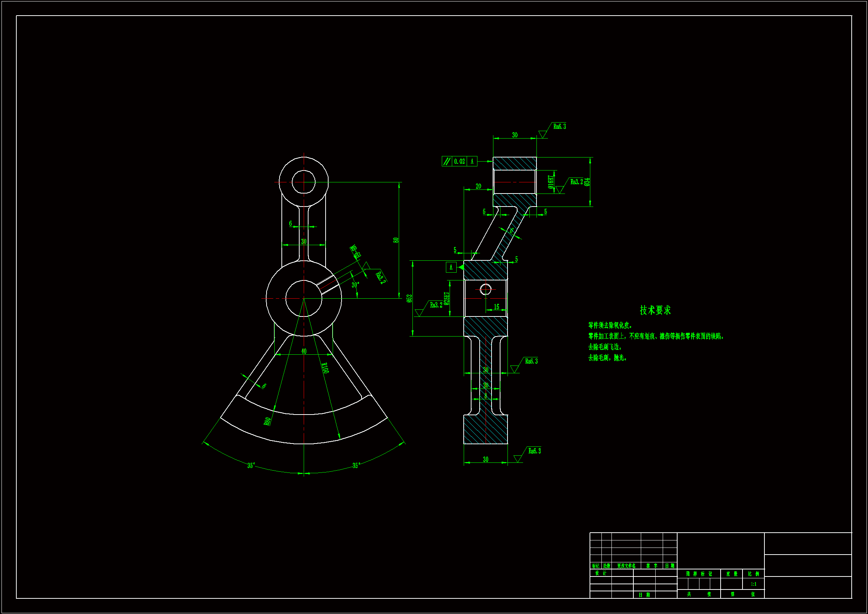Image resolution: width=868 pixels, height=614 pixels.
Task: Select the R100 radius dimension label
Action: point(325,368)
